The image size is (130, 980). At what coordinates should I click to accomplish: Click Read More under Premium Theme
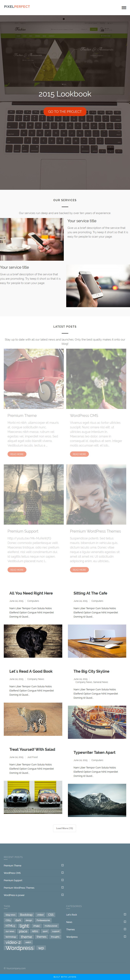[x=17, y=454]
